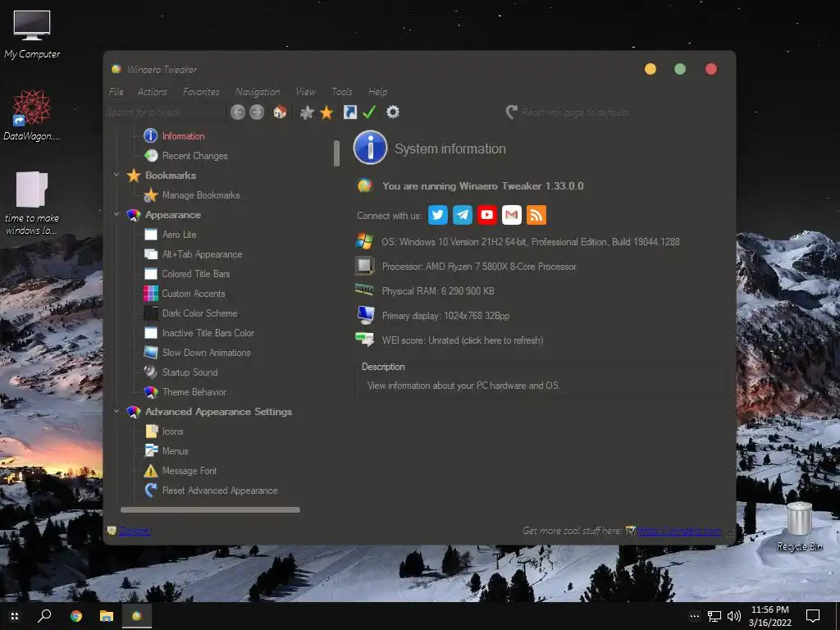Open the Help menu

(377, 92)
